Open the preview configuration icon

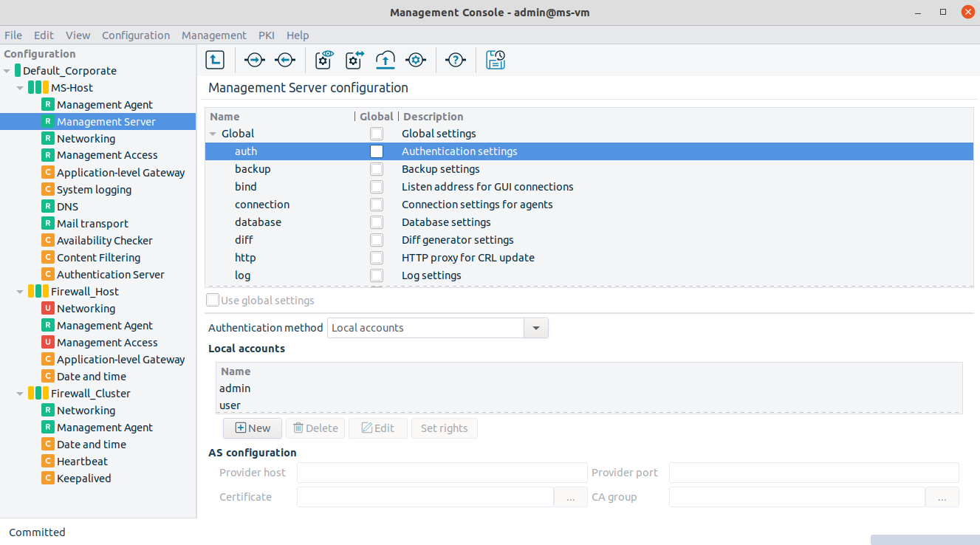[x=323, y=60]
